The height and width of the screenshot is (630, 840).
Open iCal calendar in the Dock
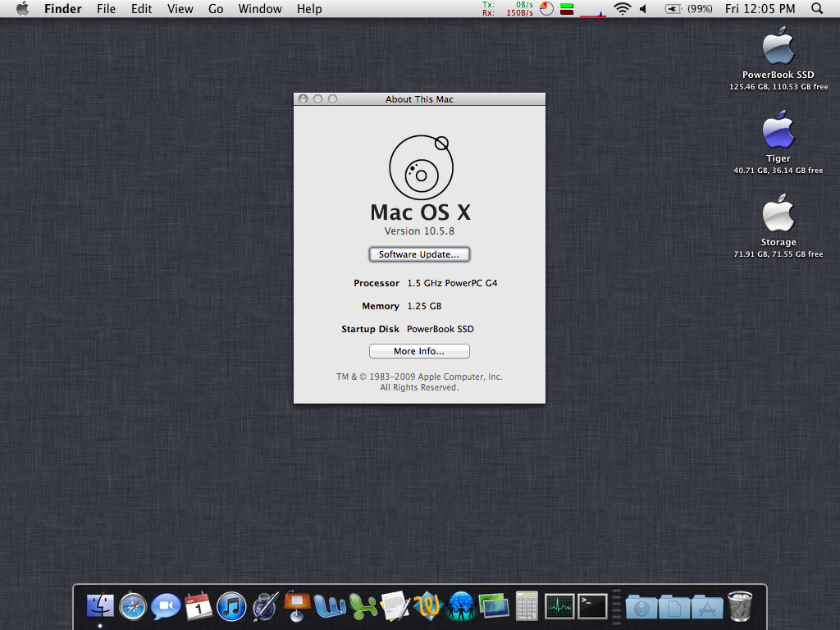(x=199, y=606)
